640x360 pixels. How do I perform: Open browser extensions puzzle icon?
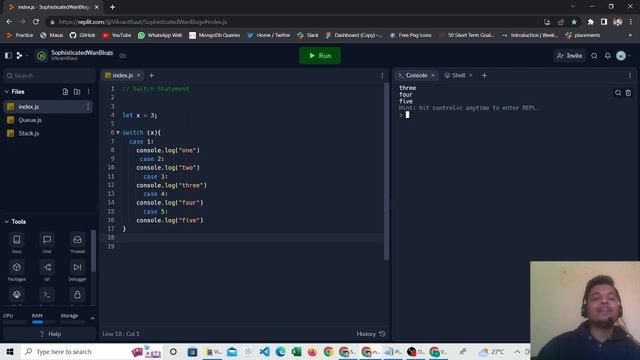[x=590, y=22]
